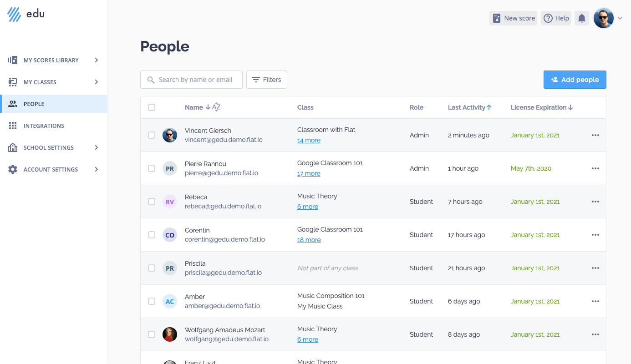Show 18 more classes for Corentin

coord(309,240)
